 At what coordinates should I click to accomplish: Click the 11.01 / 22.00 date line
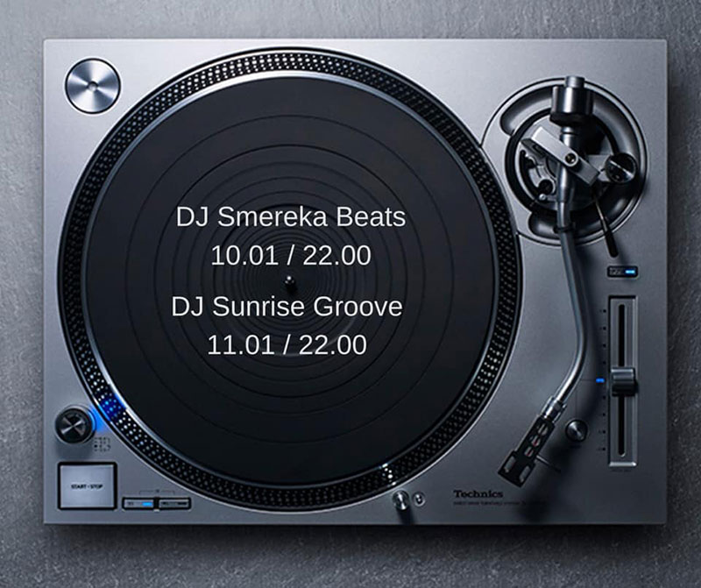[x=287, y=345]
